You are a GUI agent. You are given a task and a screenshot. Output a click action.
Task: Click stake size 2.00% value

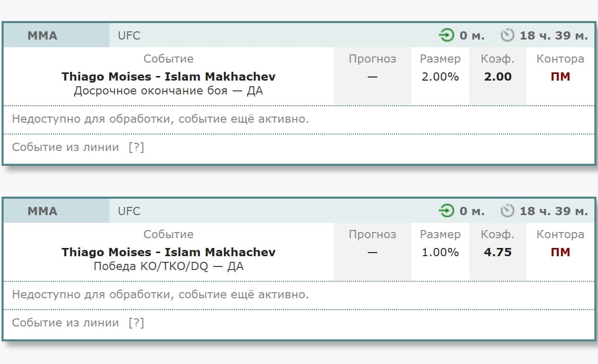[440, 76]
